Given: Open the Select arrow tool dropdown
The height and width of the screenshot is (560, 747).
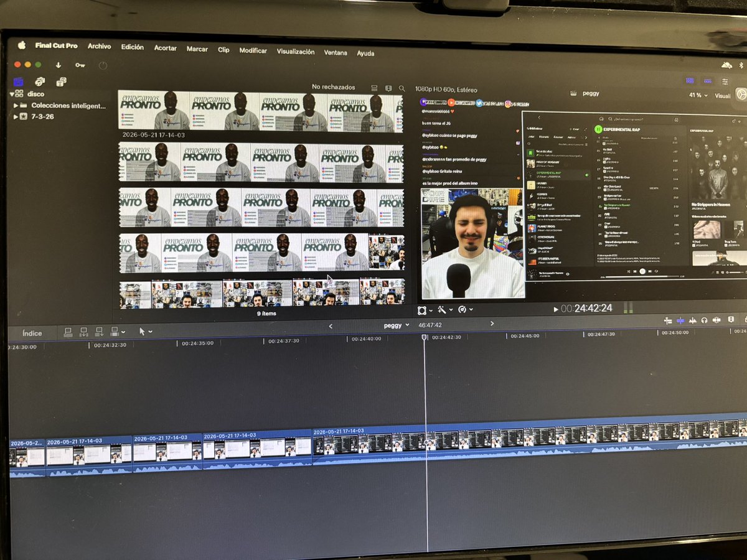Looking at the screenshot, I should click(x=146, y=332).
